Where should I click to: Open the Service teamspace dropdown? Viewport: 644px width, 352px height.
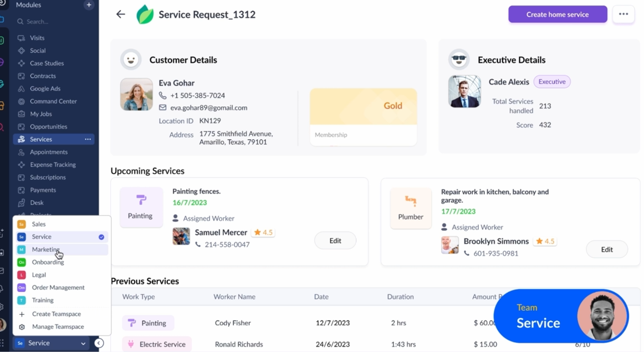[52, 343]
